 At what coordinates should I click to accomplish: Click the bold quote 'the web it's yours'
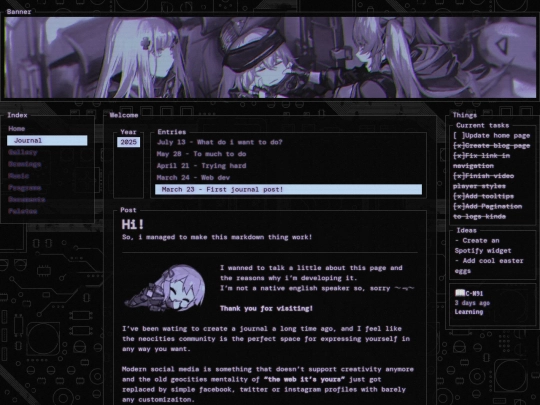[304, 379]
